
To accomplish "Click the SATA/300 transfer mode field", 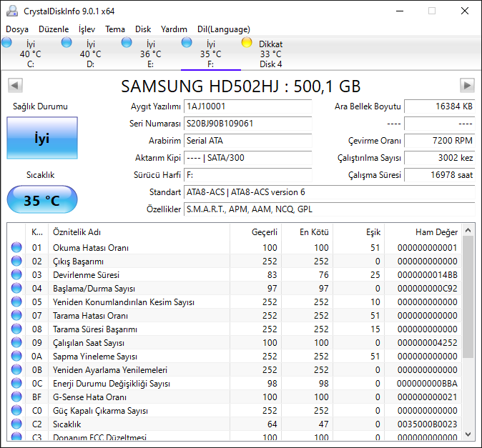I will 247,158.
